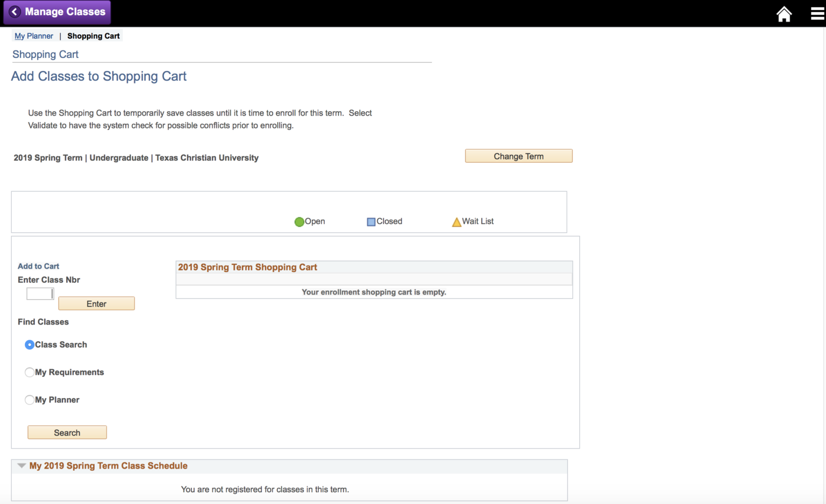Click the 2019 Spring Term Shopping Cart header
Screen dimensions: 826x504
(247, 267)
